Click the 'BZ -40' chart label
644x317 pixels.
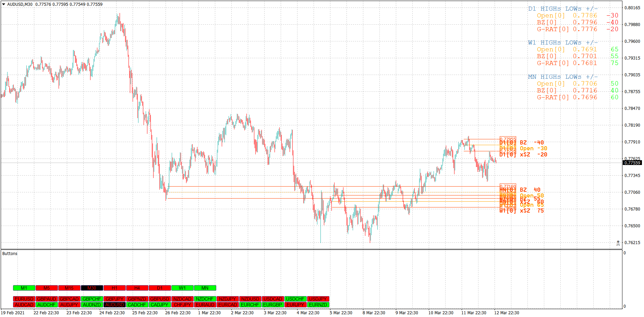[532, 142]
